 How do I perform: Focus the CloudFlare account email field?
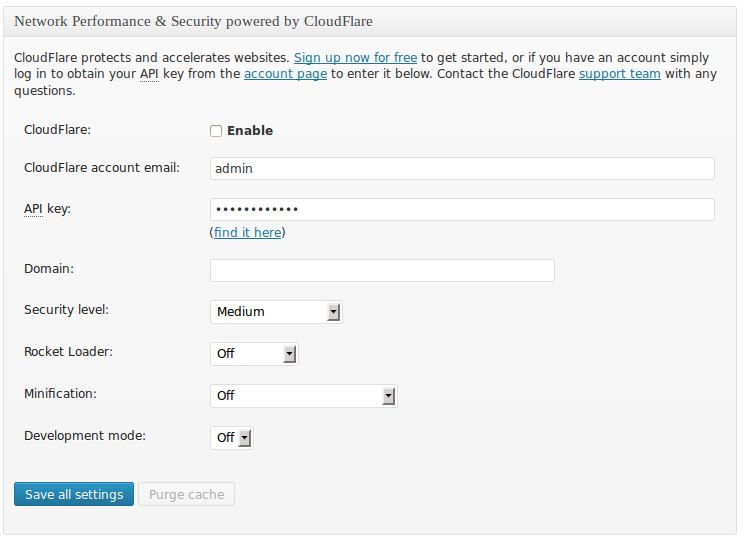[462, 169]
